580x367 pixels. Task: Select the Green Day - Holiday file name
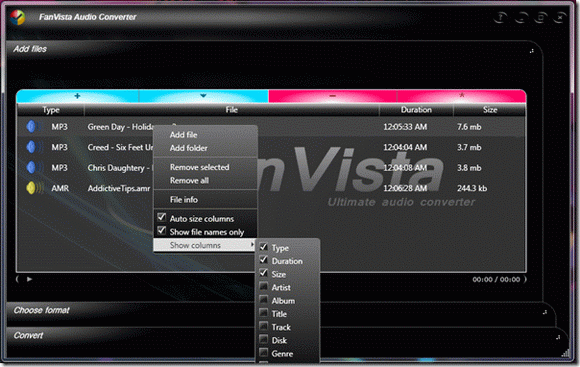pyautogui.click(x=120, y=127)
